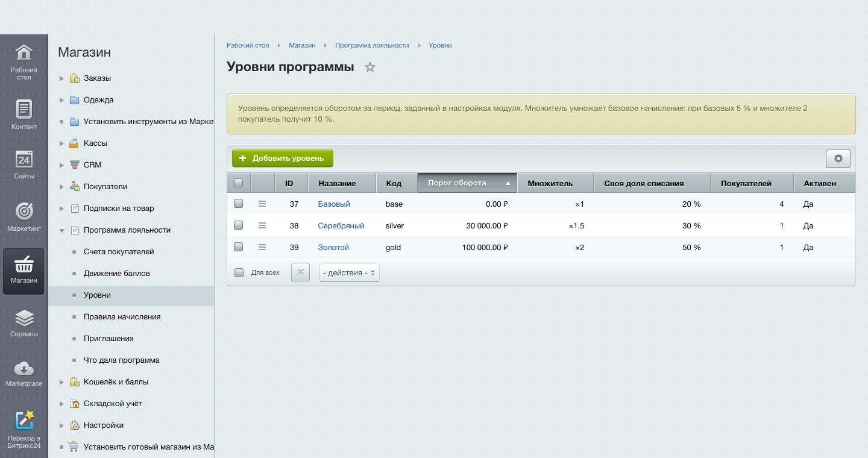Click the delete X button in footer
Viewport: 868px width, 458px height.
tap(300, 272)
